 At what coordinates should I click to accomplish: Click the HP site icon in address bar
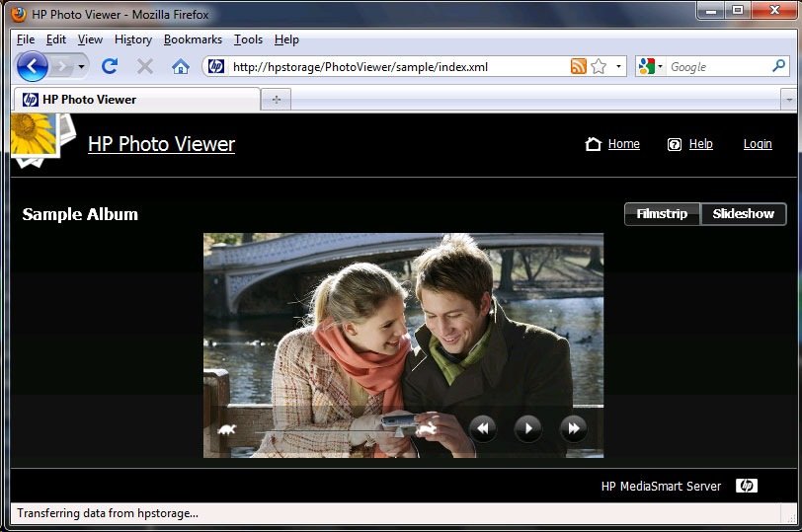point(216,66)
